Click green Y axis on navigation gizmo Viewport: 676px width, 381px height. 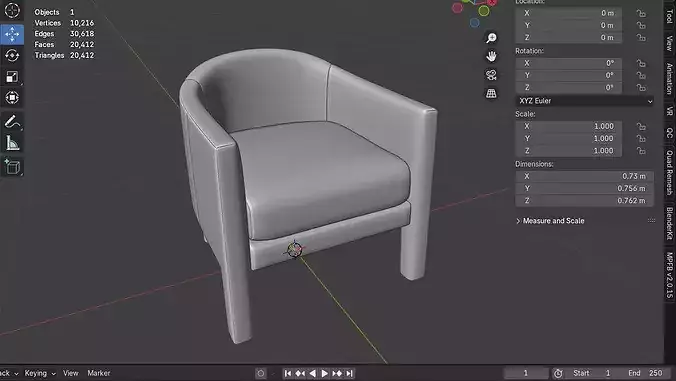484,11
